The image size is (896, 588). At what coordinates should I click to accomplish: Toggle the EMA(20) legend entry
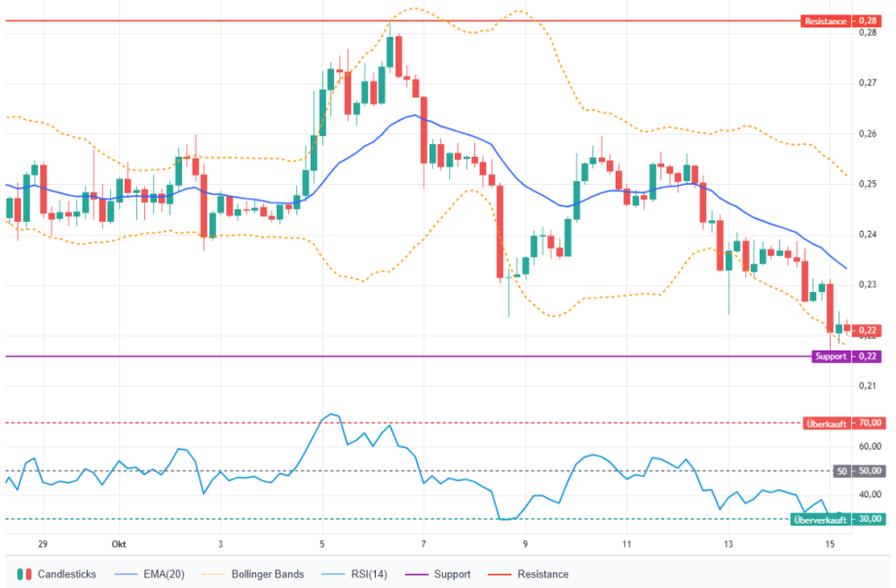click(x=150, y=574)
